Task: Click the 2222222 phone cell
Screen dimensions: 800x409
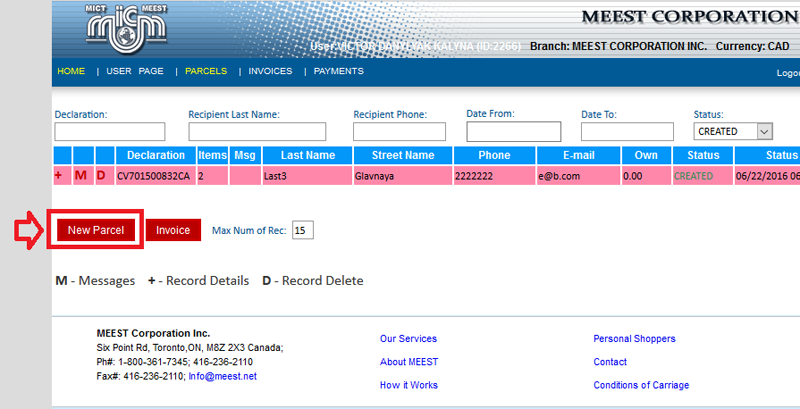Action: tap(494, 176)
